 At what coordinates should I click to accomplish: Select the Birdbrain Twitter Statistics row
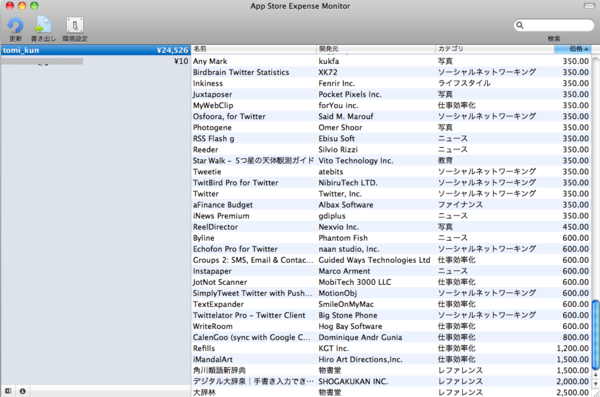click(391, 72)
